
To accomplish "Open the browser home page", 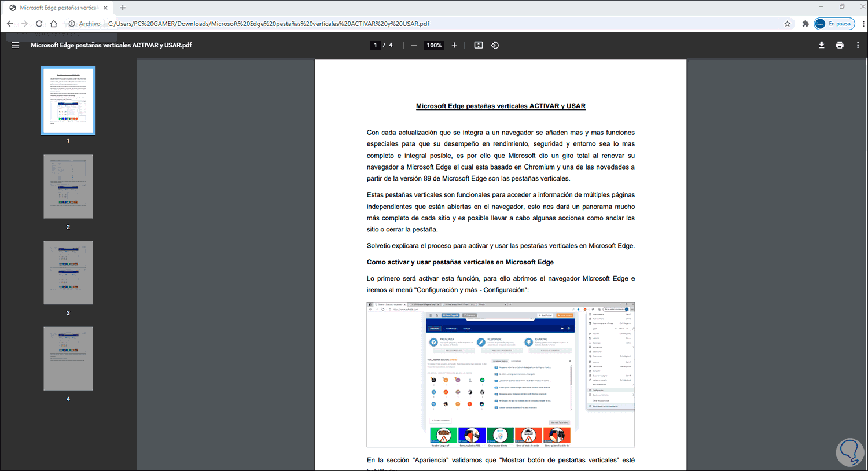I will click(x=54, y=24).
